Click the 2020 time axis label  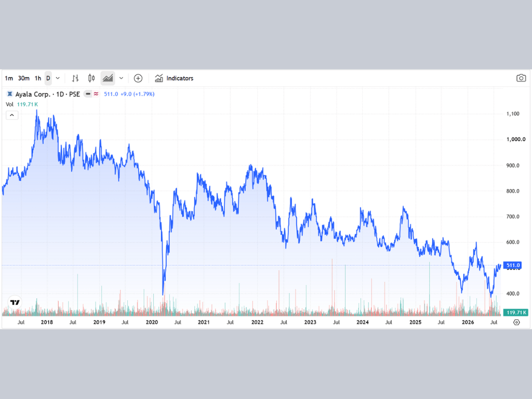(x=152, y=322)
